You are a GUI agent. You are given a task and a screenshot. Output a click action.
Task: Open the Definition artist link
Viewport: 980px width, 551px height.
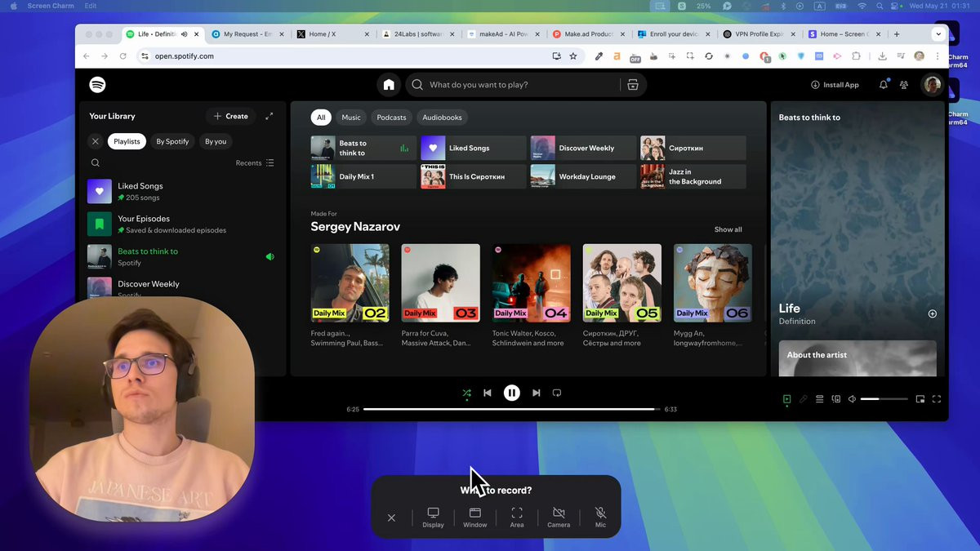pos(797,322)
